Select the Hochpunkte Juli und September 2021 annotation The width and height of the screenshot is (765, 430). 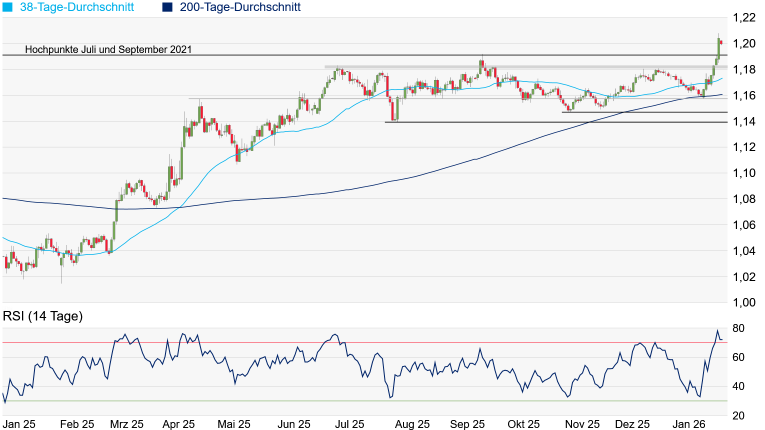coord(108,48)
